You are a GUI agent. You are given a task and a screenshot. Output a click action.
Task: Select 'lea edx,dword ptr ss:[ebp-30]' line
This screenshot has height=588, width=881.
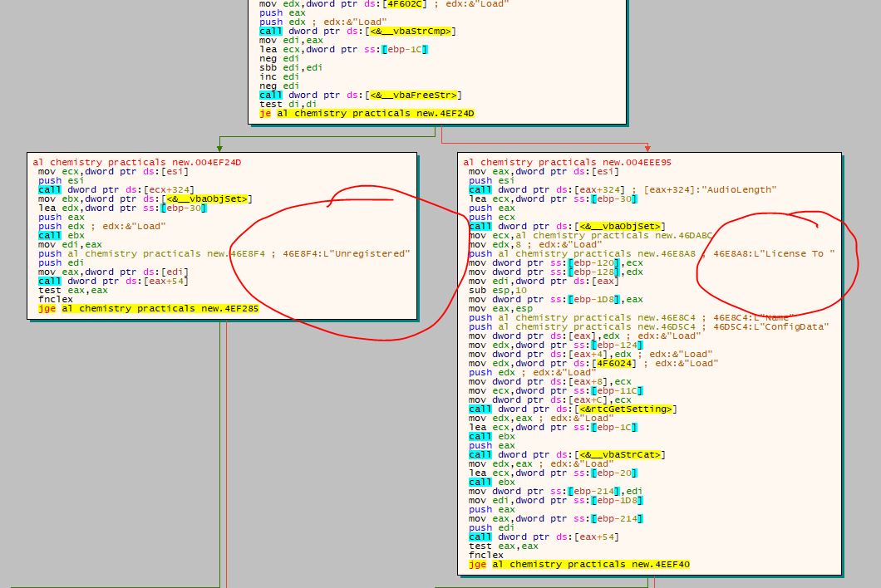[x=122, y=208]
